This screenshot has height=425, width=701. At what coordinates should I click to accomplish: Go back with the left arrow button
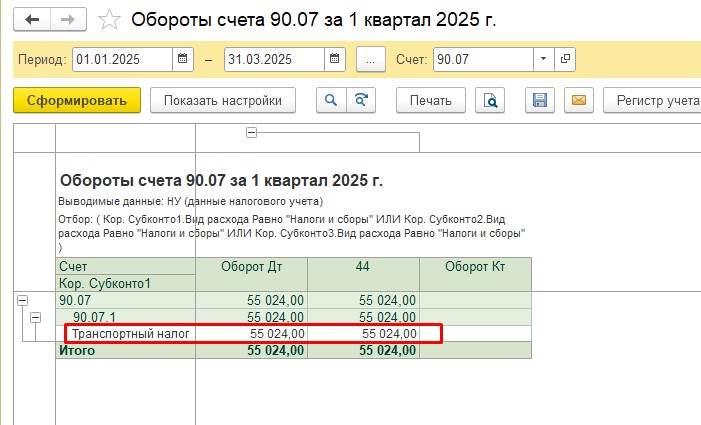(x=32, y=20)
